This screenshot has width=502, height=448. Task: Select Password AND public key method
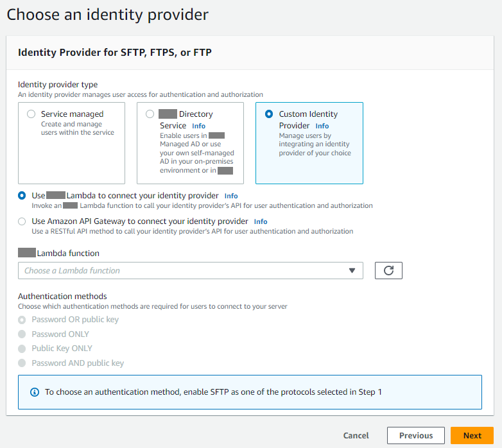(x=22, y=363)
